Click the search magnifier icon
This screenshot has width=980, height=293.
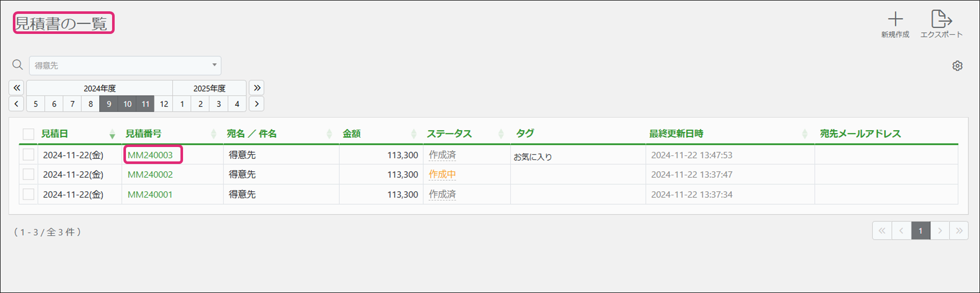point(17,65)
